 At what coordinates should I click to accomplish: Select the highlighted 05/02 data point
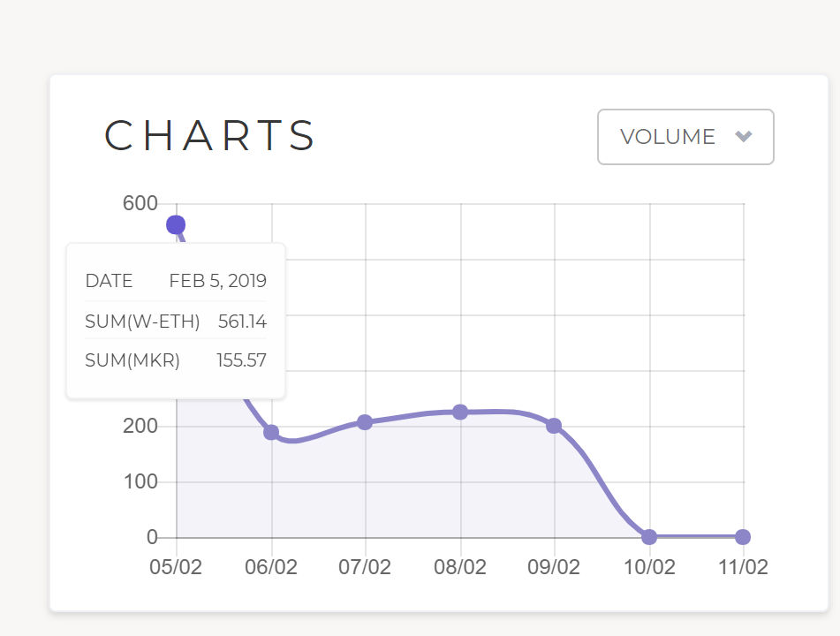pyautogui.click(x=176, y=224)
